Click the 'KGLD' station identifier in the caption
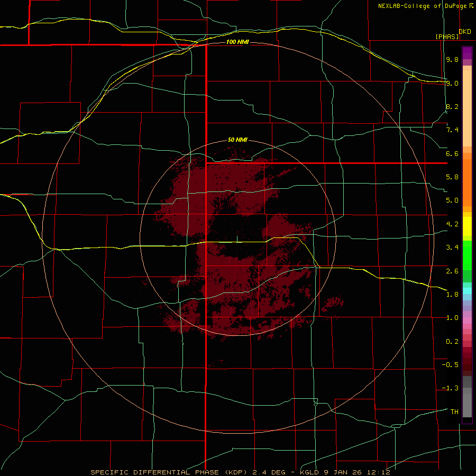The height and width of the screenshot is (476, 476). click(310, 472)
